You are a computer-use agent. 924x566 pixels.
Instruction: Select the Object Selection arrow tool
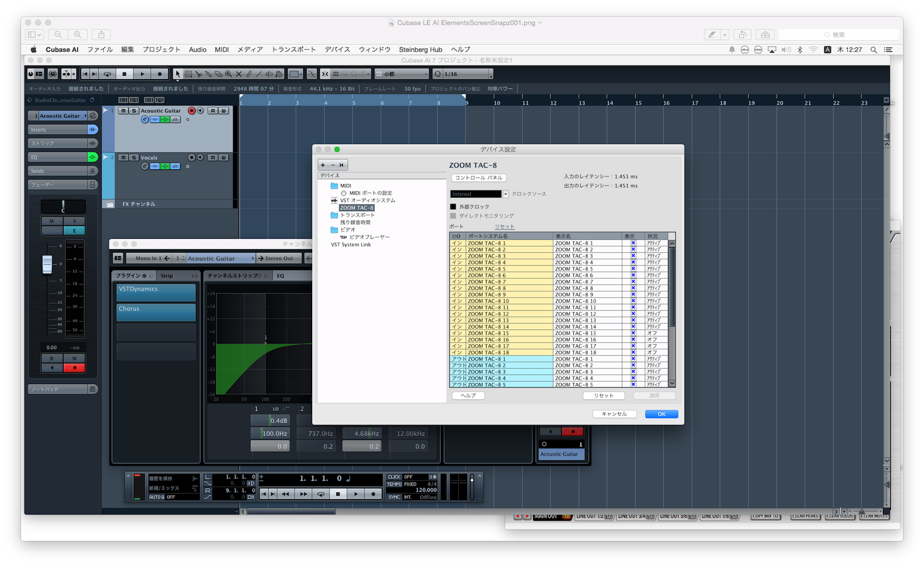tap(177, 74)
